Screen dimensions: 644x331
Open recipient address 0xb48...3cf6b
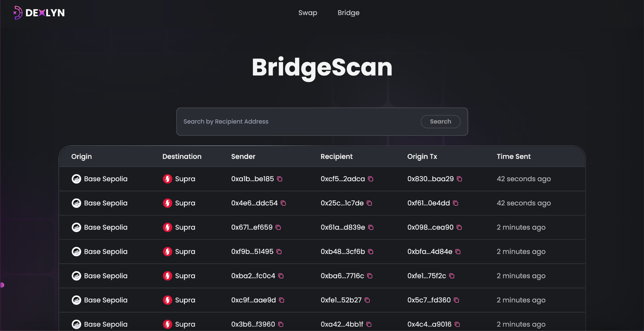pos(343,252)
